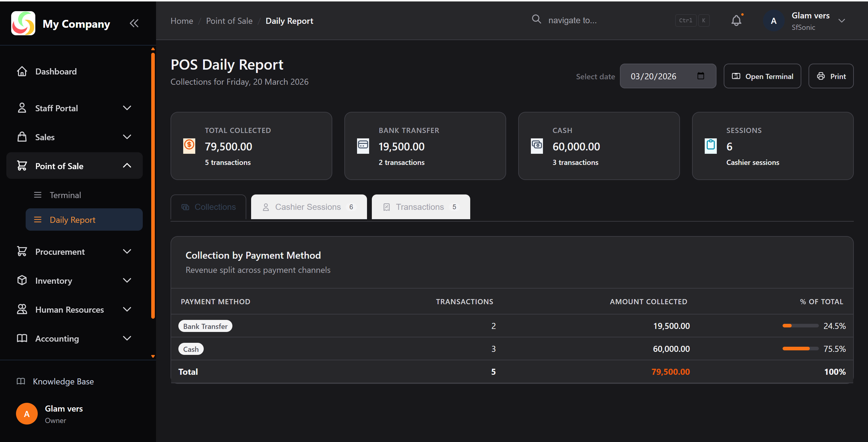Click the Print button

tap(831, 76)
